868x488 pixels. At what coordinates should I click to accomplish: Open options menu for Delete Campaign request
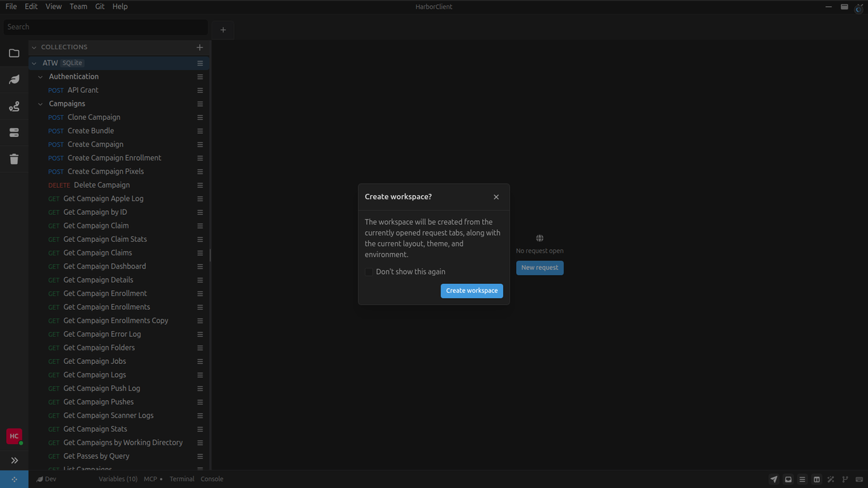coord(200,185)
